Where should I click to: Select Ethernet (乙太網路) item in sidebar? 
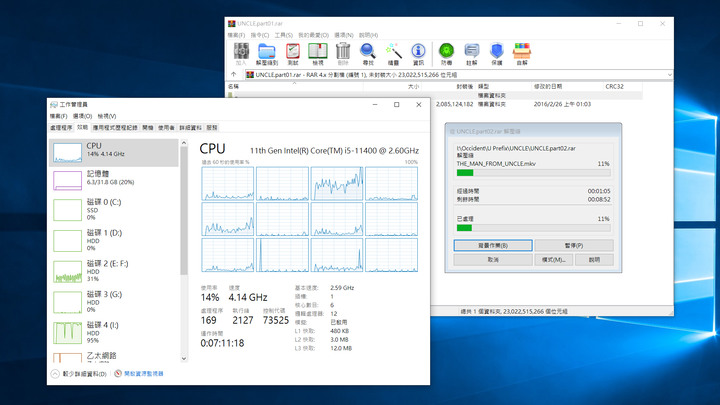(x=113, y=356)
